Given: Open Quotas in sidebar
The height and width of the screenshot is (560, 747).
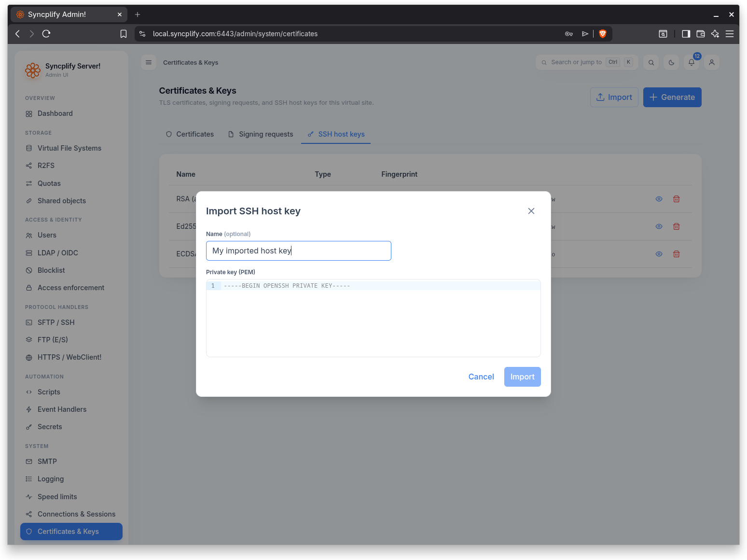Looking at the screenshot, I should click(71, 183).
